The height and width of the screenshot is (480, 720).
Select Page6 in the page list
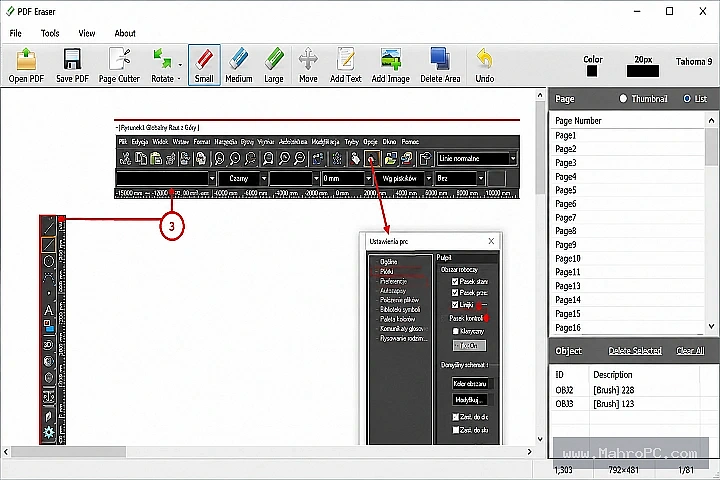627,203
